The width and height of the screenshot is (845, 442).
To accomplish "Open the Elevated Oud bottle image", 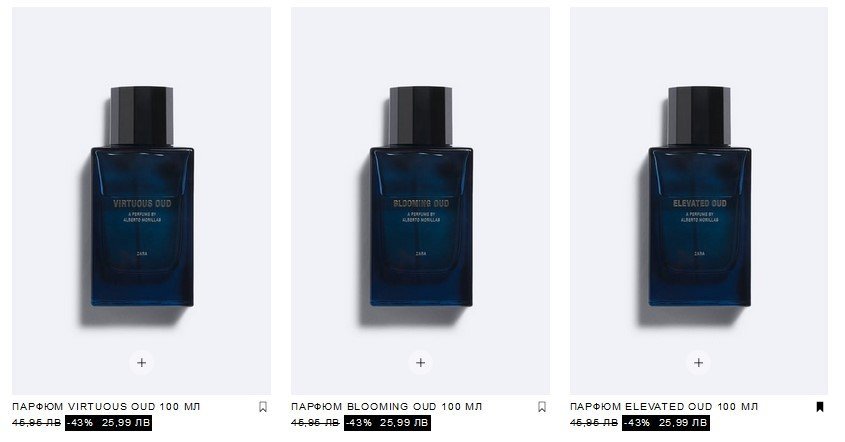I will click(x=699, y=201).
